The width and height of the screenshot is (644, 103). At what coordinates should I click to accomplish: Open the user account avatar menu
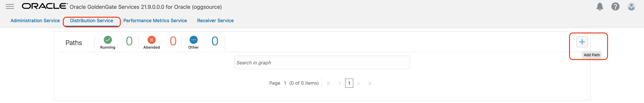coord(631,6)
